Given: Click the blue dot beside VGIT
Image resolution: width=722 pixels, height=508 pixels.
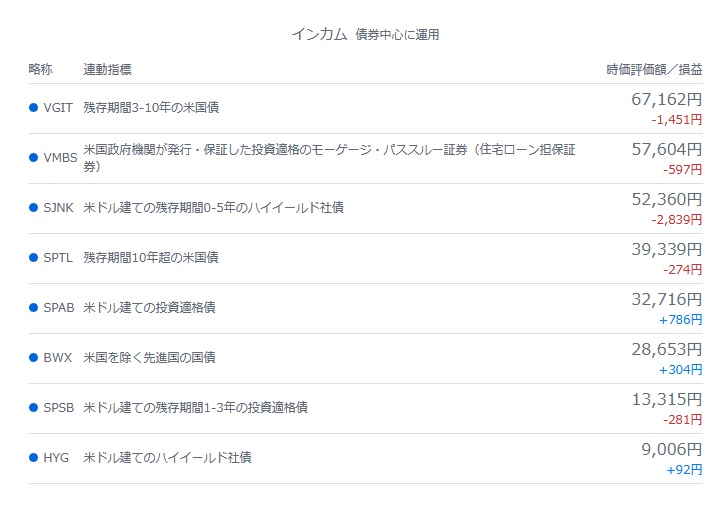Looking at the screenshot, I should click(33, 107).
